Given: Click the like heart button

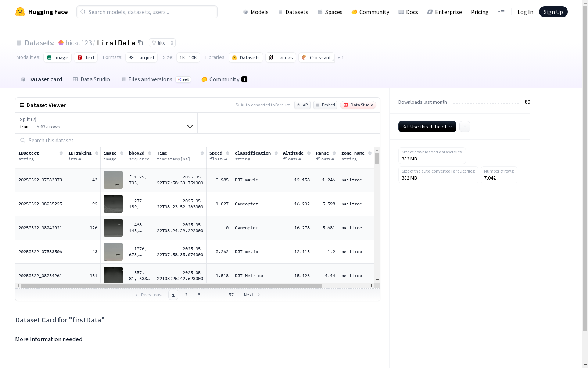Looking at the screenshot, I should tap(159, 43).
